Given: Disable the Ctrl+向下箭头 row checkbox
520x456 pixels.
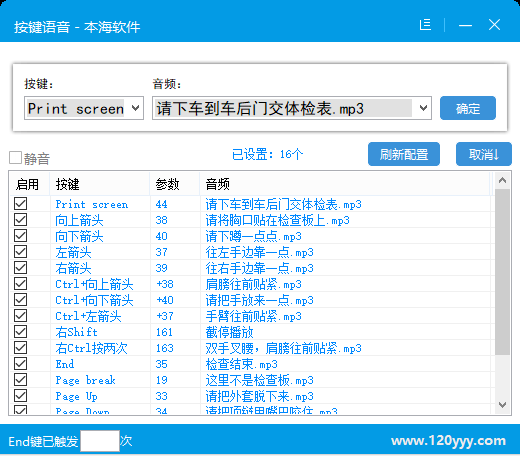Looking at the screenshot, I should (20, 299).
